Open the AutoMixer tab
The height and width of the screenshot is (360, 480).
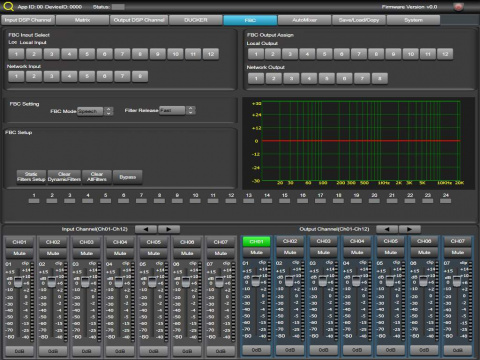pyautogui.click(x=304, y=20)
